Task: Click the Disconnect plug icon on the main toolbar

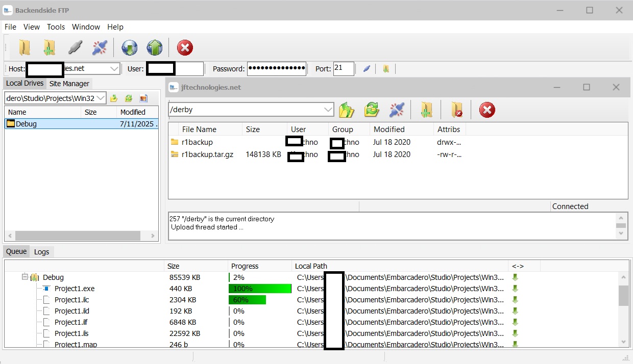Action: (x=100, y=47)
